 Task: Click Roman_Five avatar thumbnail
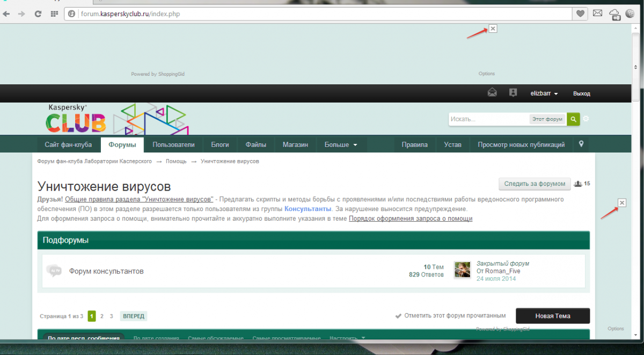coord(463,270)
